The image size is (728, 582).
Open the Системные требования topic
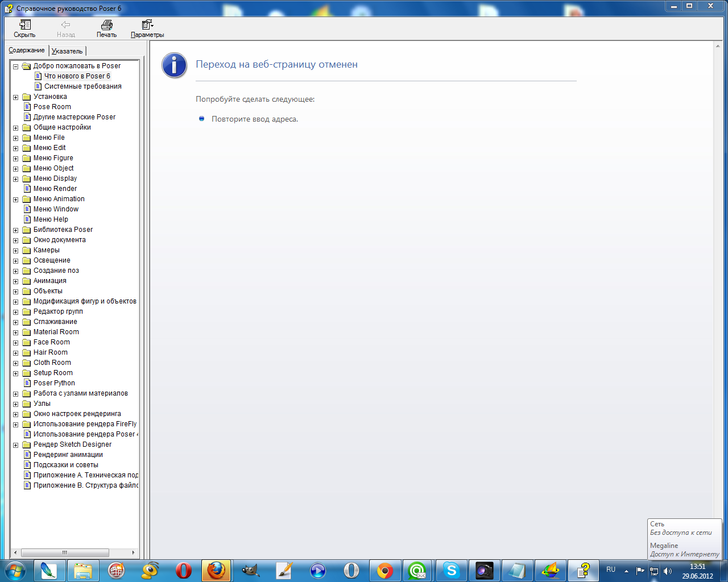[83, 86]
